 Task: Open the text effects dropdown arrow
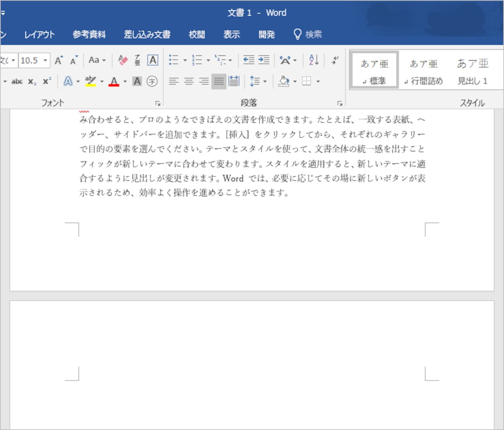78,82
